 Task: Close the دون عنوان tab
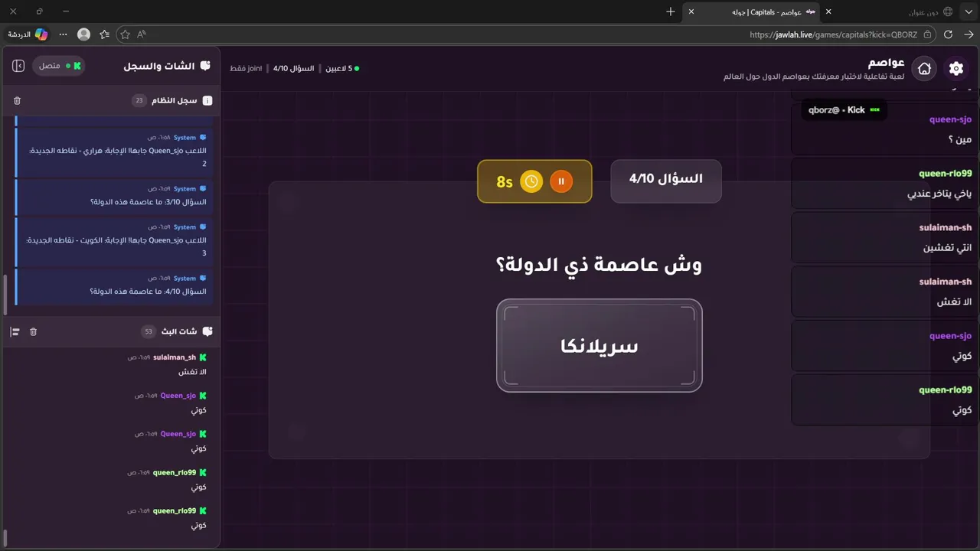(828, 11)
